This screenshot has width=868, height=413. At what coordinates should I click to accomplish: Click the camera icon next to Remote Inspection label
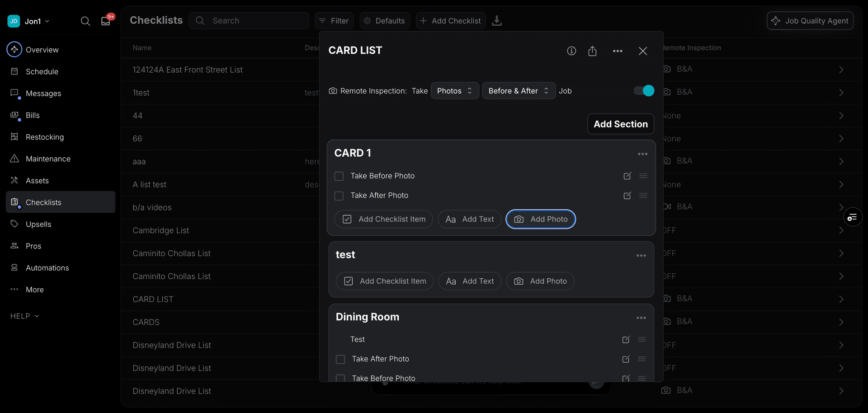(333, 91)
